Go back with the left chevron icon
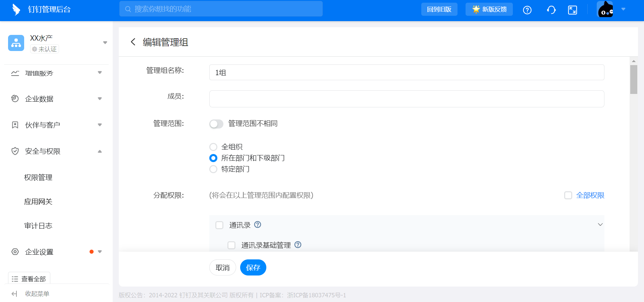The width and height of the screenshot is (644, 302). point(133,42)
